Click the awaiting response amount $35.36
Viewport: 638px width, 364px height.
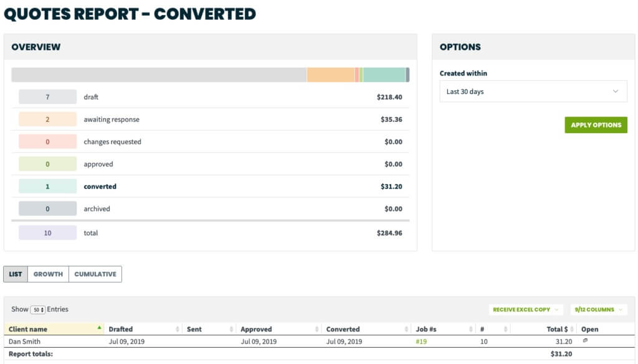(x=391, y=119)
